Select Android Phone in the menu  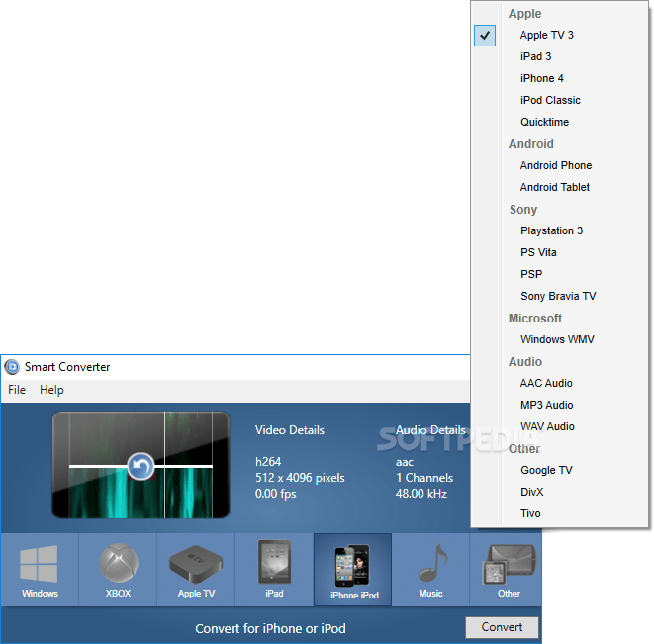point(559,165)
